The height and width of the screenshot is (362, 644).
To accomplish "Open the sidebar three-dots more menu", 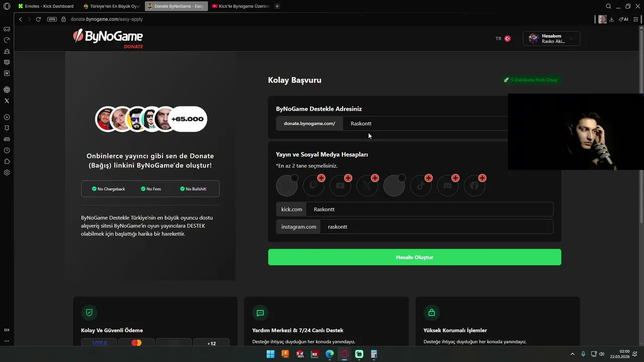I will click(x=7, y=341).
